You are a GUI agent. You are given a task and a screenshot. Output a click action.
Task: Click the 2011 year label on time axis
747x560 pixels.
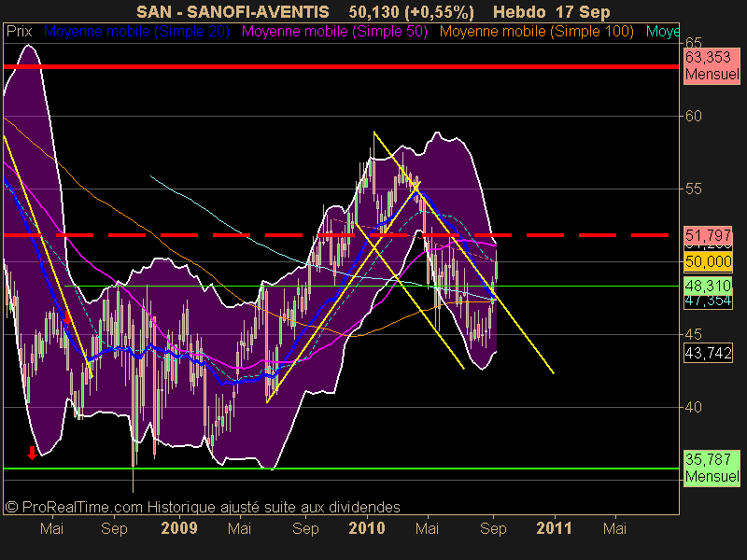pyautogui.click(x=554, y=528)
